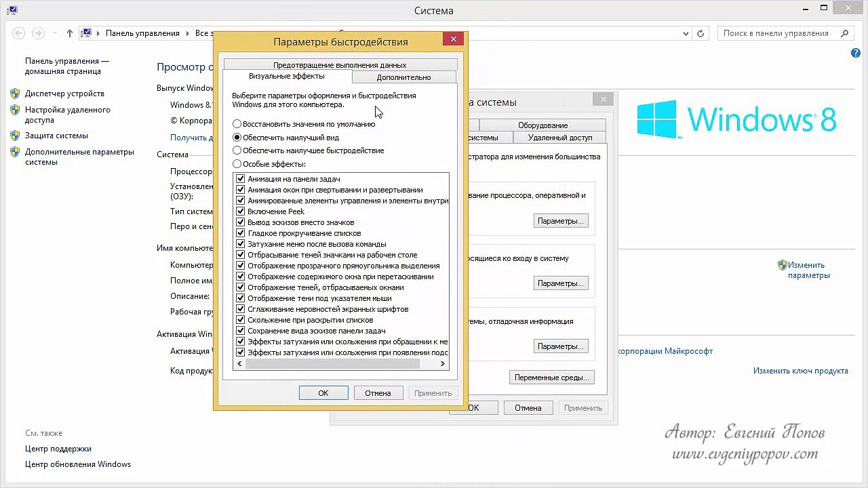
Task: Select Обеспечить наилучший вид radio button
Action: tap(237, 138)
